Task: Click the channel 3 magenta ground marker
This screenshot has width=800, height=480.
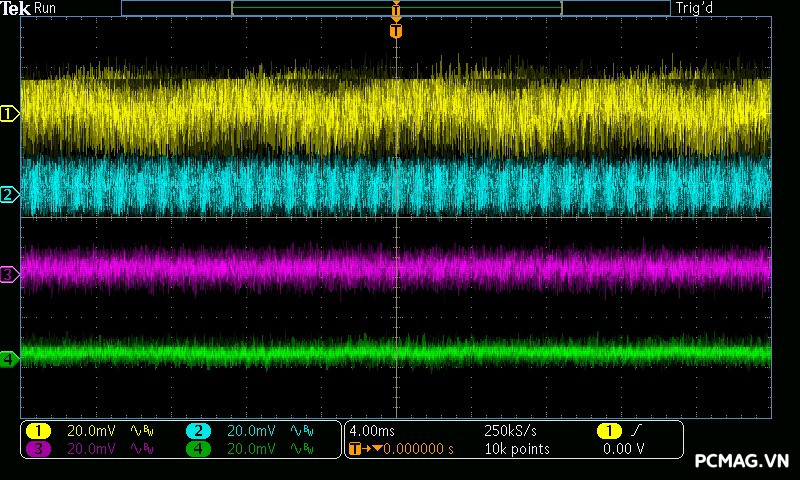Action: (9, 273)
